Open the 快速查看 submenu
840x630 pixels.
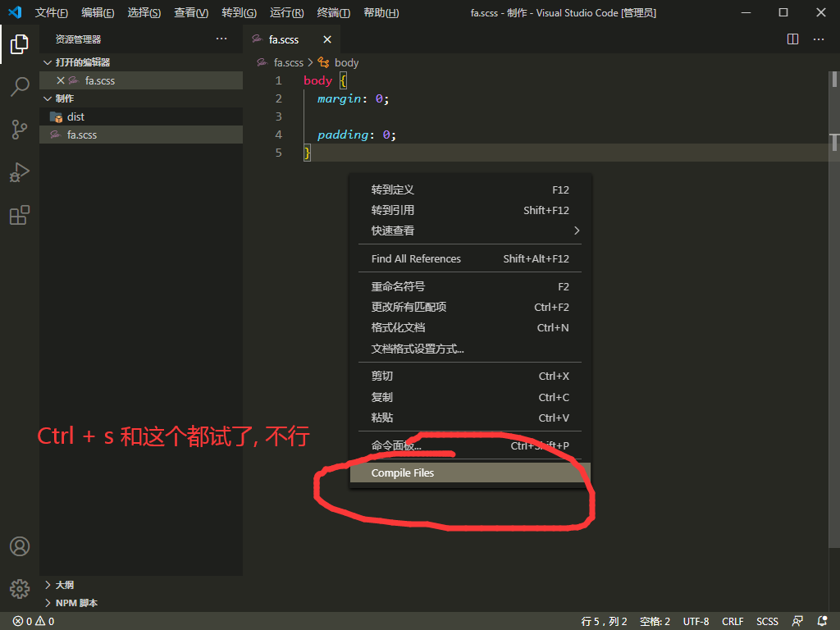[x=470, y=231]
